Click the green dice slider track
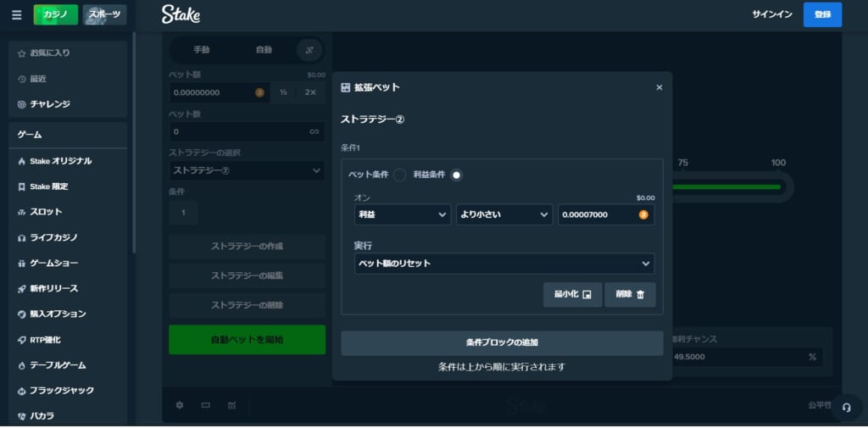Screen dimensions: 868x428 click(x=726, y=187)
